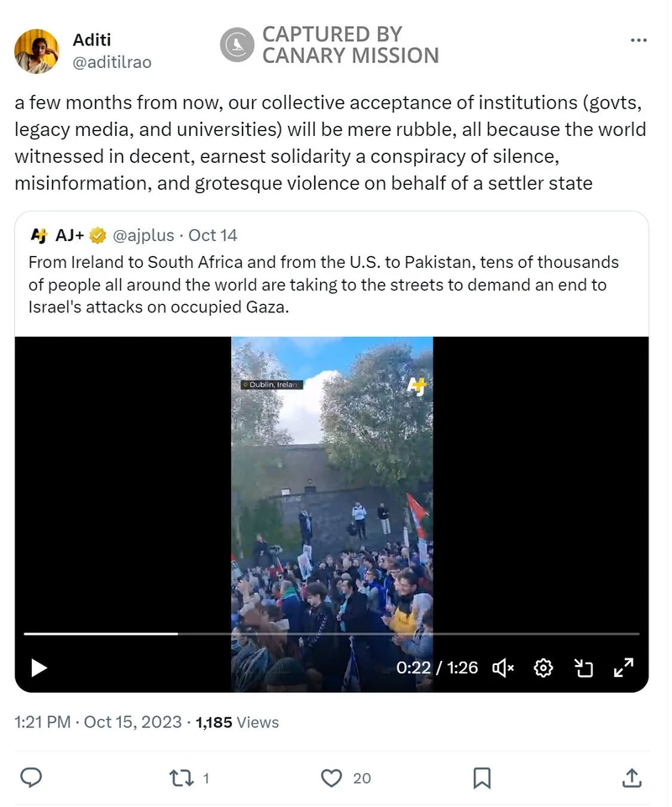Open the three-dot more options menu
This screenshot has height=807, width=672.
(638, 39)
